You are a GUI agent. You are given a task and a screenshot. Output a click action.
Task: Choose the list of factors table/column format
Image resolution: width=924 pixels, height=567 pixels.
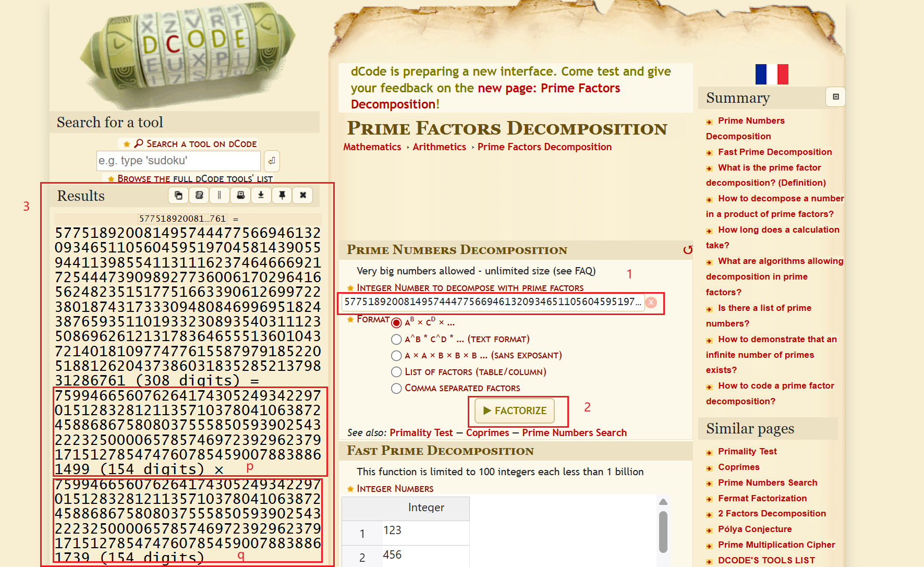(x=396, y=372)
